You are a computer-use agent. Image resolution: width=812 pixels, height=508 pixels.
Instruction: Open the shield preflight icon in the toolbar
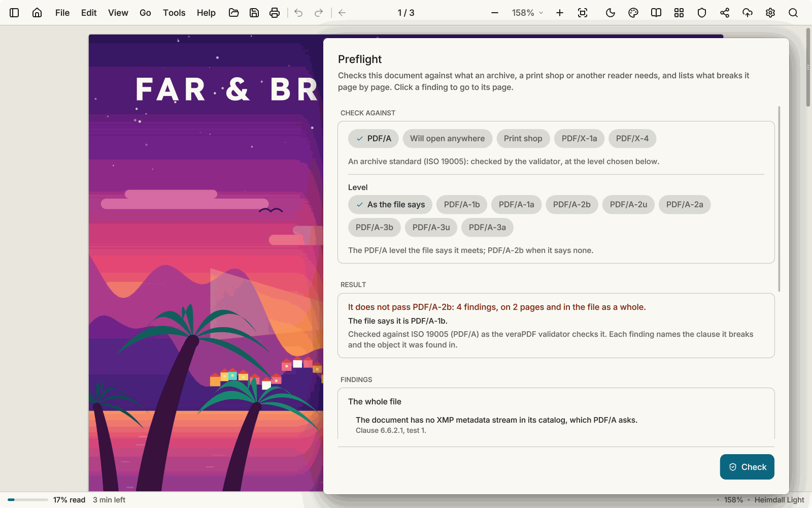(702, 13)
